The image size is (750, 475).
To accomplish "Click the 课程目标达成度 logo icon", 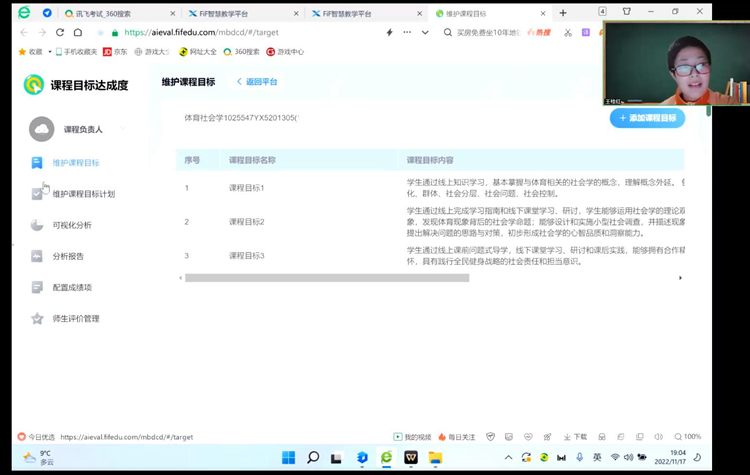I will pyautogui.click(x=34, y=85).
